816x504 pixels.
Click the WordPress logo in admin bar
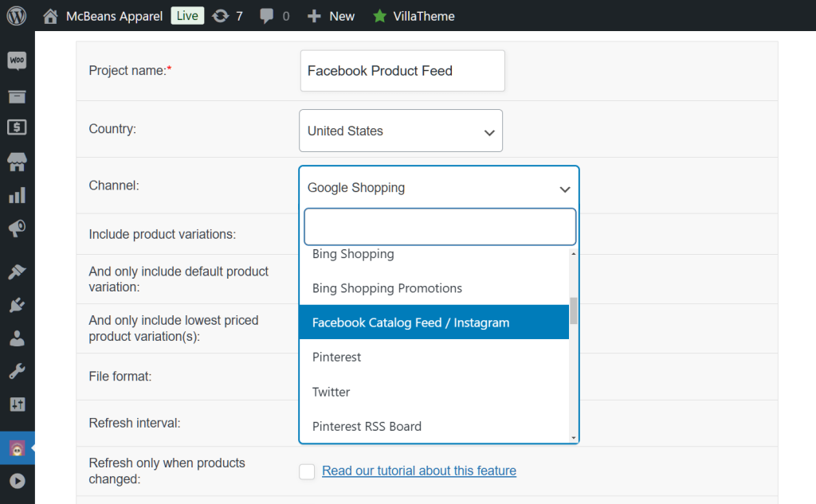[x=16, y=15]
